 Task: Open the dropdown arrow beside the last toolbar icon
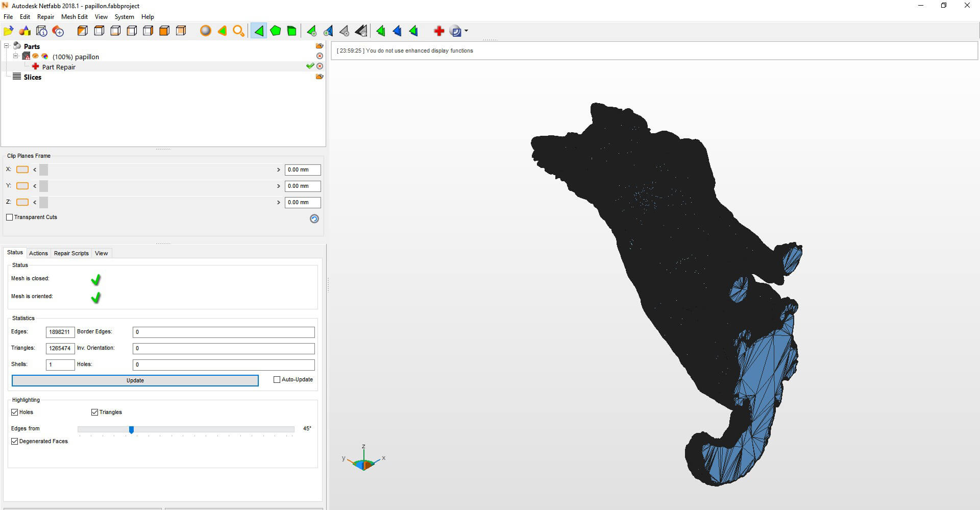(x=466, y=31)
